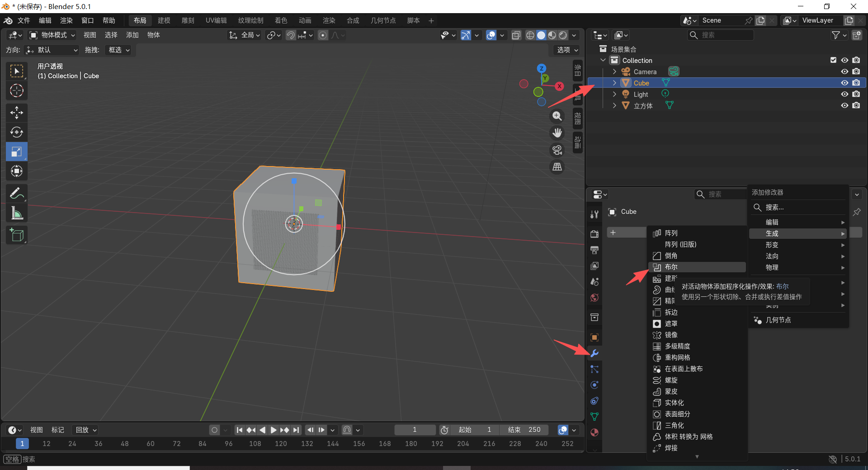Viewport: 868px width, 470px height.
Task: Open the 全局 orientation dropdown
Action: (245, 35)
